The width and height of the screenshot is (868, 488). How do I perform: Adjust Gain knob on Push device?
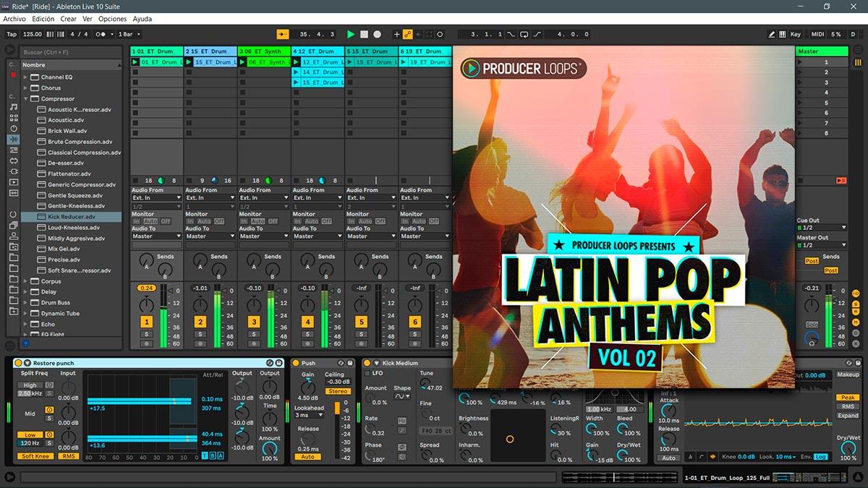(308, 388)
